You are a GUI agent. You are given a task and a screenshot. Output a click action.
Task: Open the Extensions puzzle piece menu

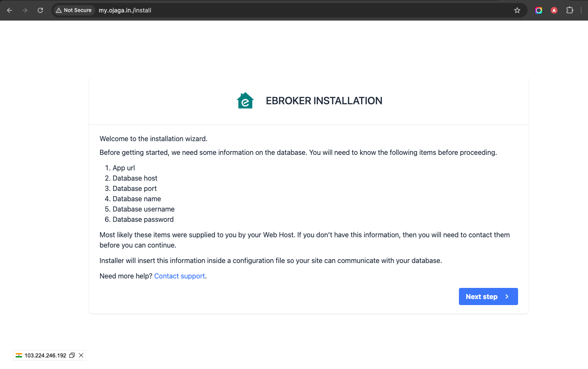click(570, 10)
